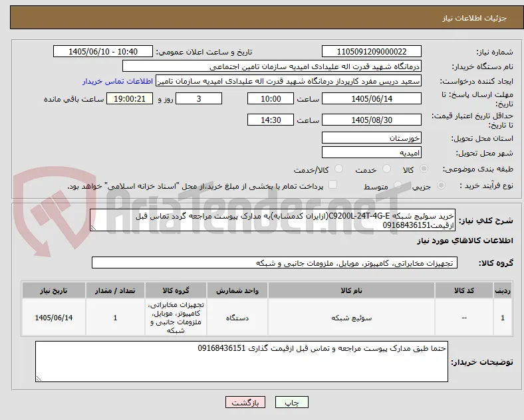Click the جزئیات اطلاعات نیاز page header
The width and height of the screenshot is (524, 420).
[x=474, y=18]
